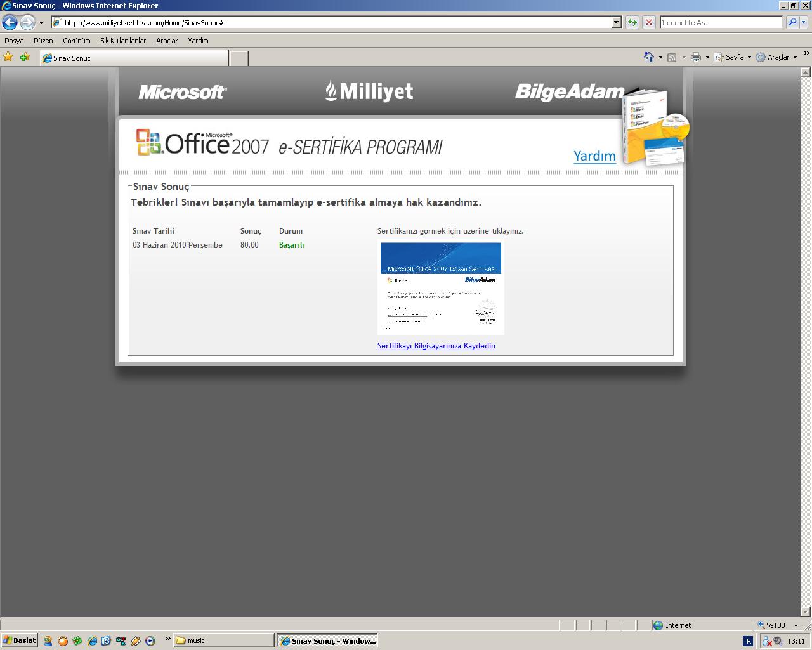Image resolution: width=812 pixels, height=650 pixels.
Task: Open the search provider options dropdown
Action: (x=804, y=23)
